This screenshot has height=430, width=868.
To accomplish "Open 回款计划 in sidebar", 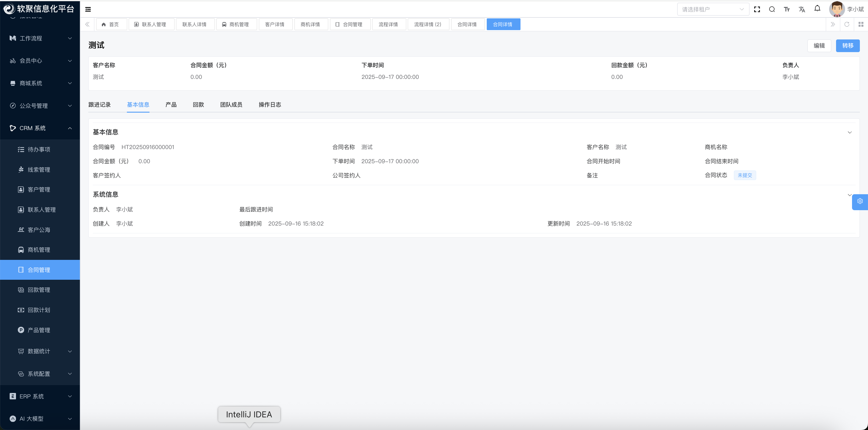I will (x=39, y=310).
